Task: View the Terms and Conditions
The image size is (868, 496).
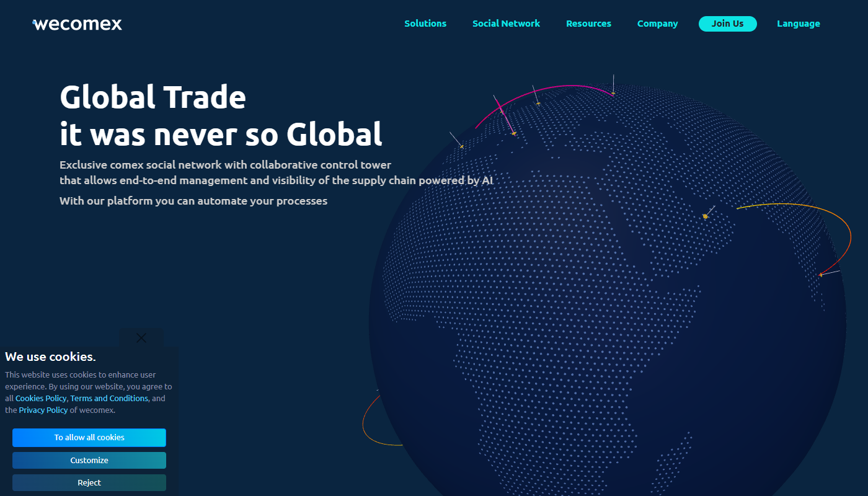Action: coord(108,398)
